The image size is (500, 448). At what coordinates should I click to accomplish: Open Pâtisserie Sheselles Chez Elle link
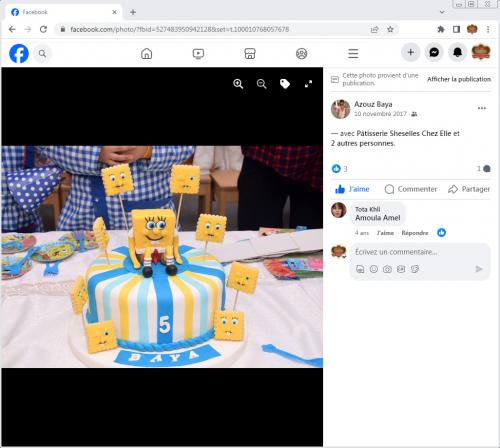click(404, 133)
